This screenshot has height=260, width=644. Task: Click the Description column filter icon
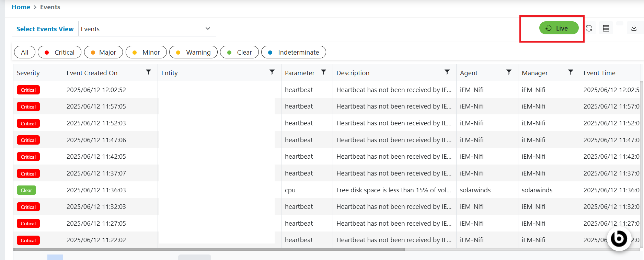(x=447, y=72)
